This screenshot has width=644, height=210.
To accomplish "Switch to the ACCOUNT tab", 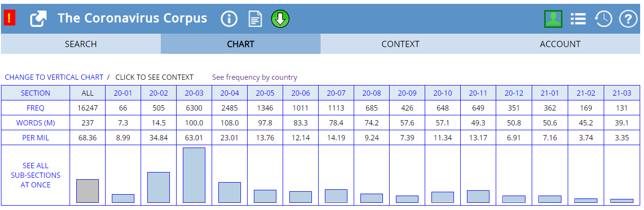I will pyautogui.click(x=560, y=44).
